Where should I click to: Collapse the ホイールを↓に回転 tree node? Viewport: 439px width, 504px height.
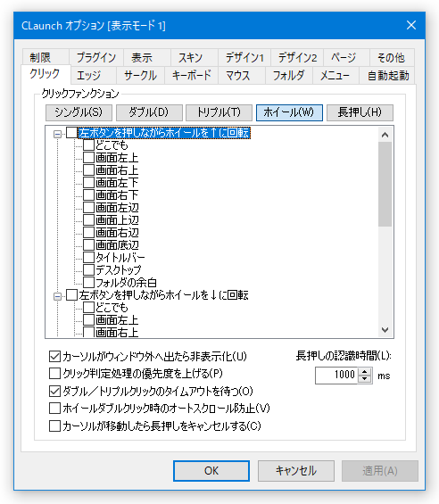pyautogui.click(x=58, y=296)
